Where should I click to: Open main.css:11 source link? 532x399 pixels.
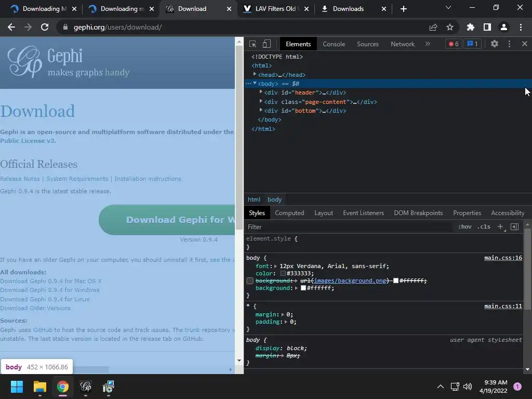click(x=503, y=306)
